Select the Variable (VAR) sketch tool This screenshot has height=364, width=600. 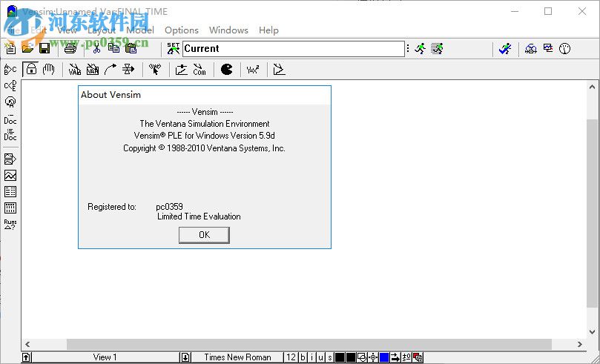click(75, 70)
